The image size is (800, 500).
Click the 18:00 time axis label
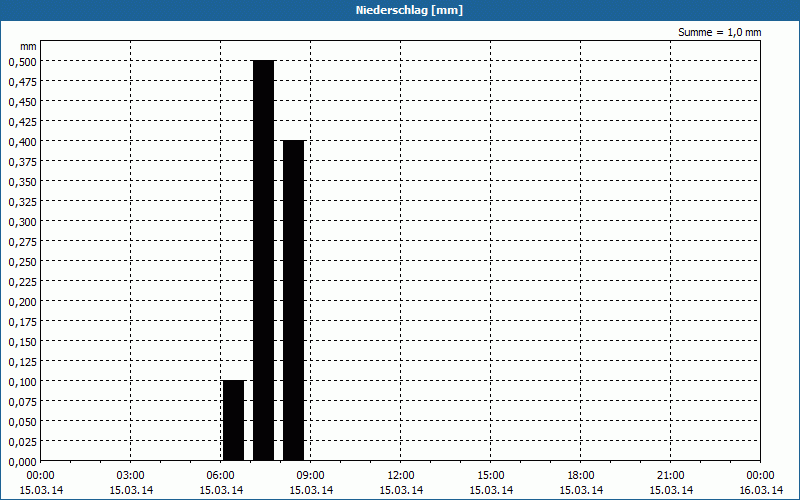(x=581, y=476)
